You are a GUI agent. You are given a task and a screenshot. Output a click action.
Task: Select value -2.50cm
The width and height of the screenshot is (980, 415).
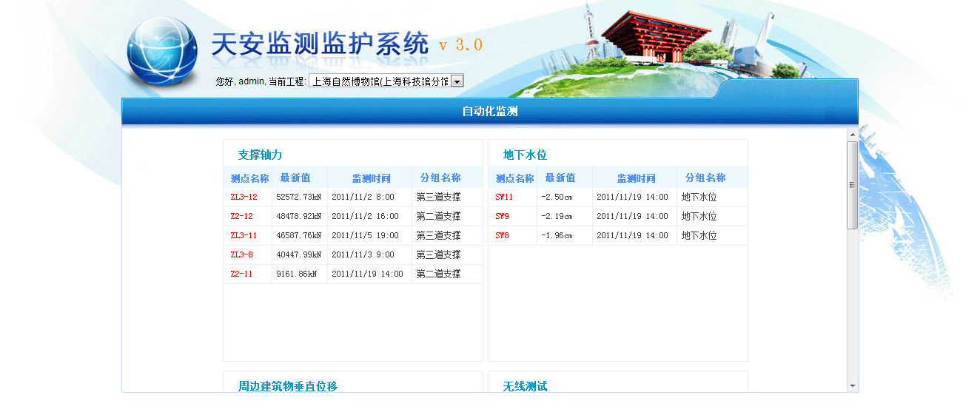[x=557, y=198]
